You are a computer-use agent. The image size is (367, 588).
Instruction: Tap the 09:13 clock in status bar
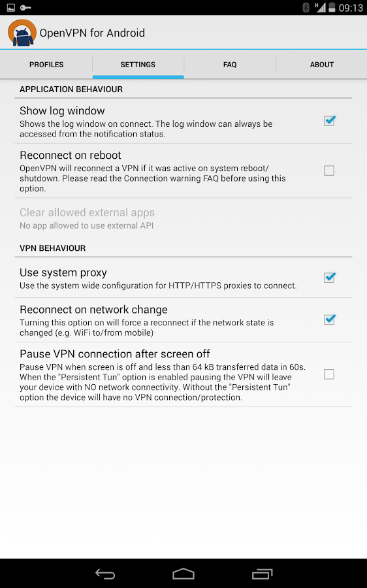(351, 8)
